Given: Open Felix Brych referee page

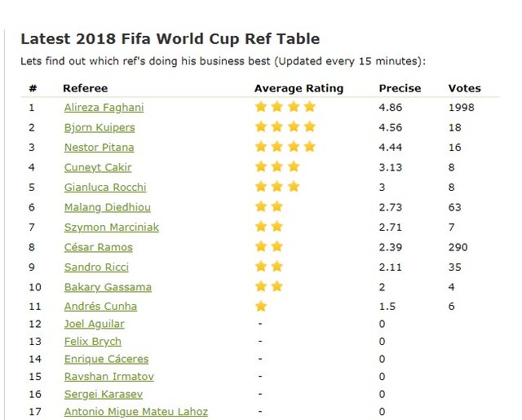Looking at the screenshot, I should pyautogui.click(x=93, y=342).
